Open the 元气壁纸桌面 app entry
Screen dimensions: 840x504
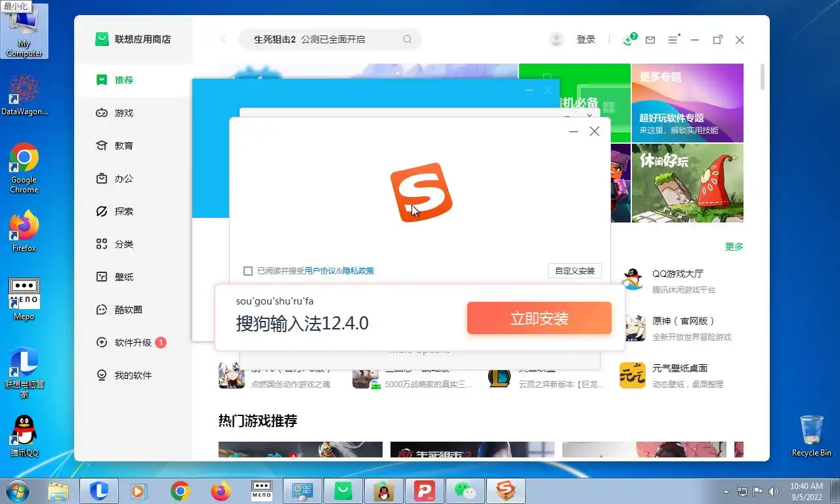coord(682,375)
